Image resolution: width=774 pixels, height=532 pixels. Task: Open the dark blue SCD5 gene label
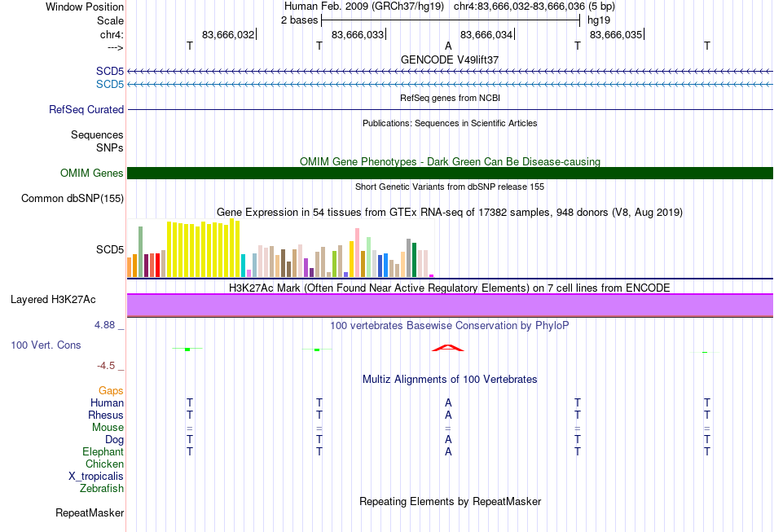tap(110, 71)
